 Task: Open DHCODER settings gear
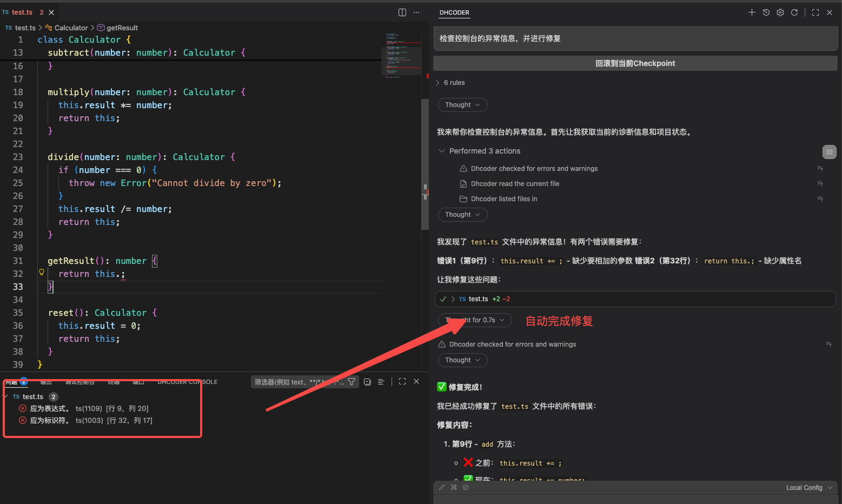(780, 12)
